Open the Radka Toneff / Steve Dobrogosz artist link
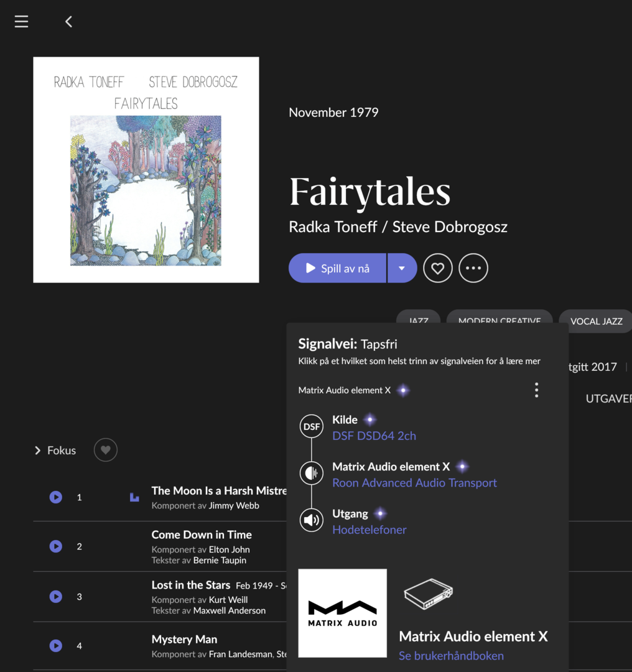The width and height of the screenshot is (632, 672). [398, 226]
